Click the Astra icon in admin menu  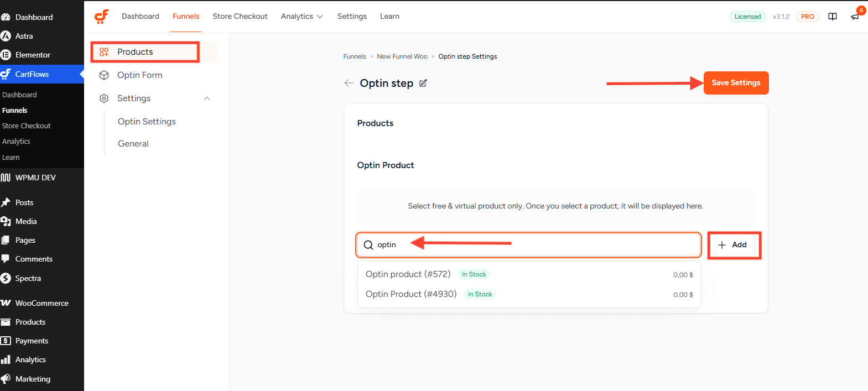(x=6, y=36)
